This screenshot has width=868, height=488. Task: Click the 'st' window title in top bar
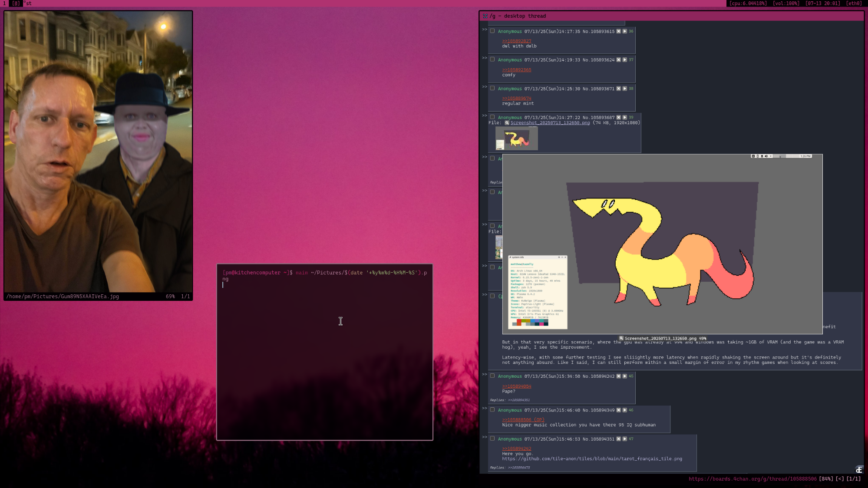29,3
